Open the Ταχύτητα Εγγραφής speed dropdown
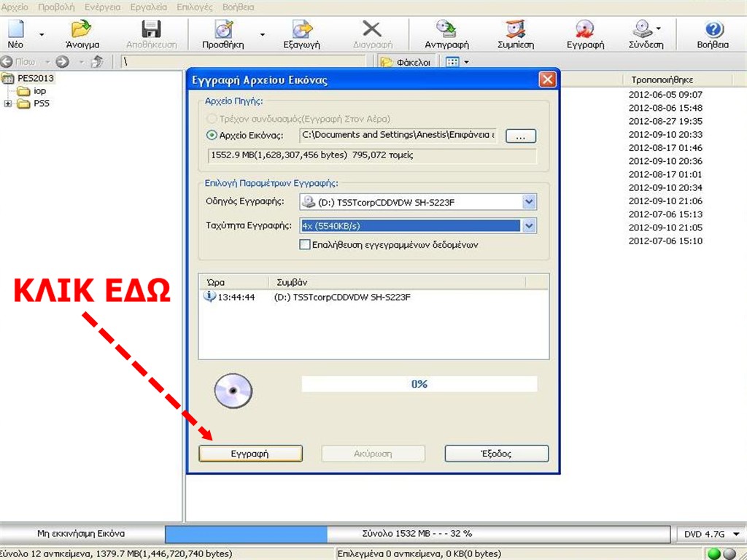 tap(529, 226)
